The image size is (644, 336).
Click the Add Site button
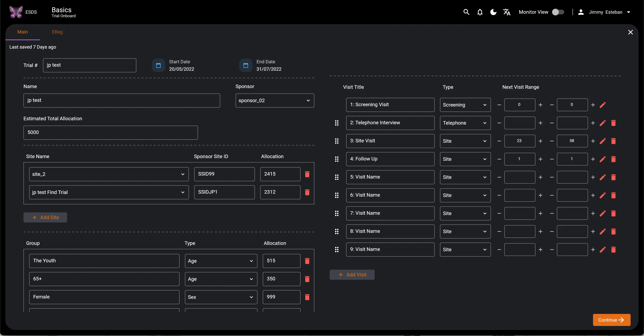point(45,217)
